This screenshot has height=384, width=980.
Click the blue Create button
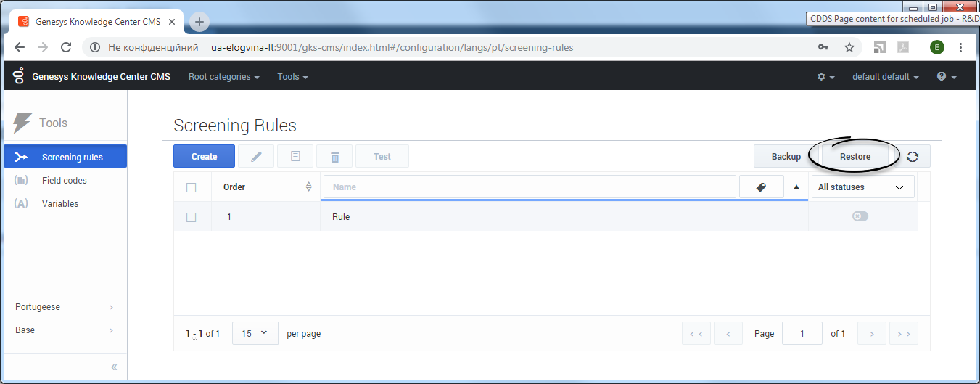[204, 157]
